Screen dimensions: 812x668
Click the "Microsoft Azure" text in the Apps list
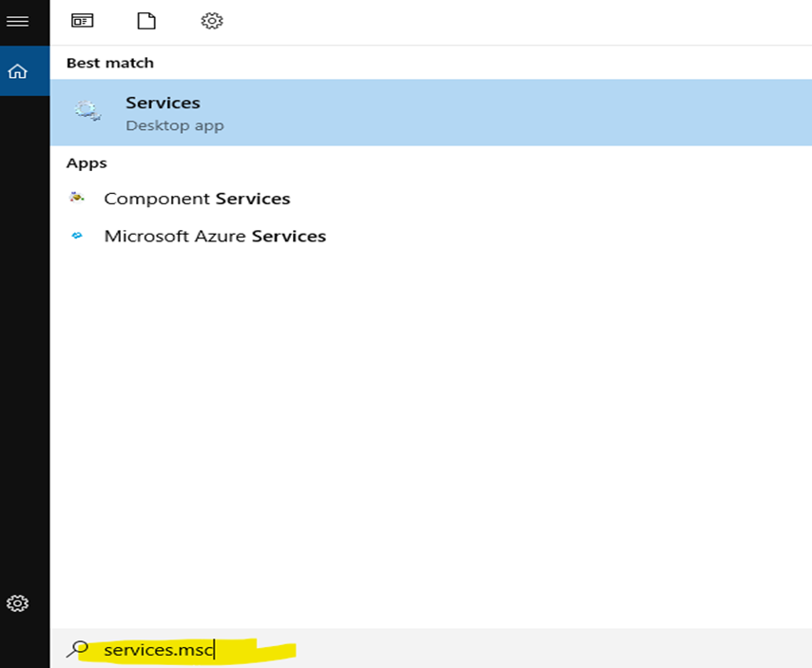pyautogui.click(x=175, y=236)
